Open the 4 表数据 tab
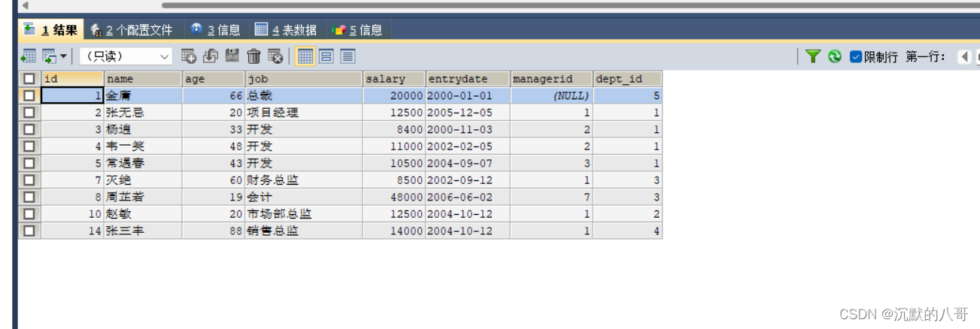 tap(285, 30)
